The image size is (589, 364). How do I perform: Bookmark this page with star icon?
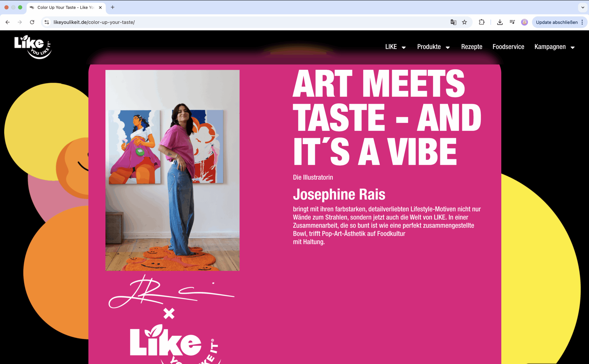(x=465, y=22)
